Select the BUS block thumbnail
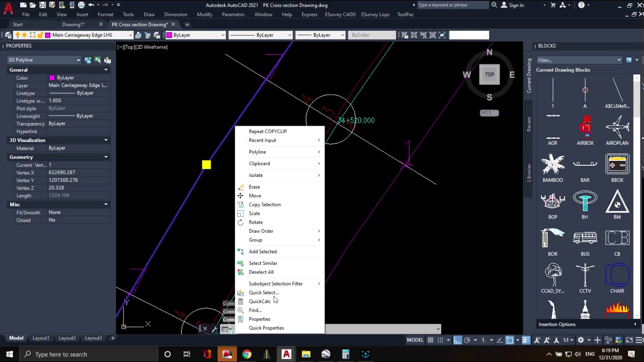Screen dimensions: 644x362 coord(585,238)
